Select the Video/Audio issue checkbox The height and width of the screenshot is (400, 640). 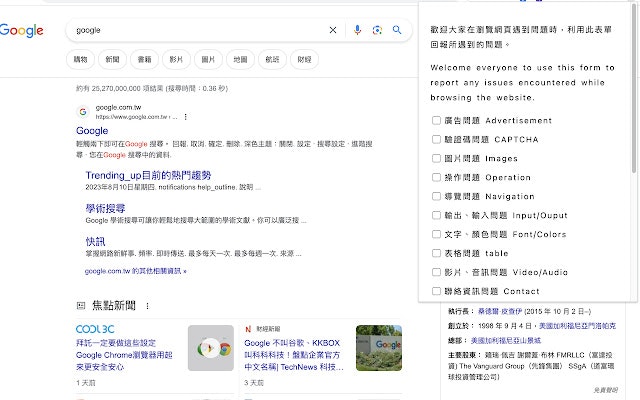(x=436, y=272)
